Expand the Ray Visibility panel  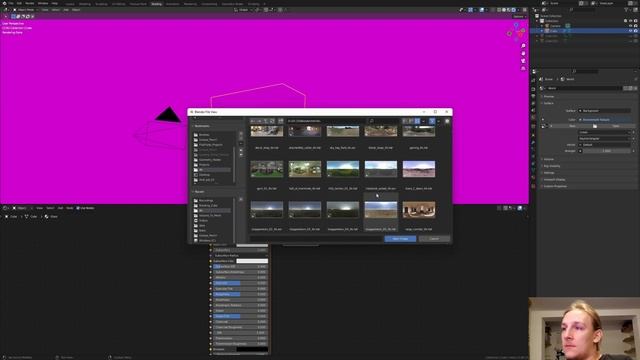(x=551, y=166)
